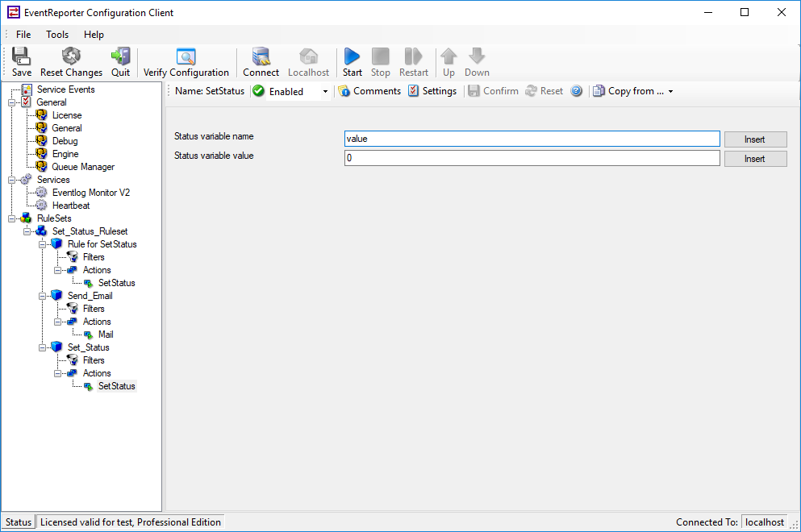Viewport: 801px width, 532px height.
Task: Select the Set_Status_Ruleset label
Action: click(x=90, y=231)
